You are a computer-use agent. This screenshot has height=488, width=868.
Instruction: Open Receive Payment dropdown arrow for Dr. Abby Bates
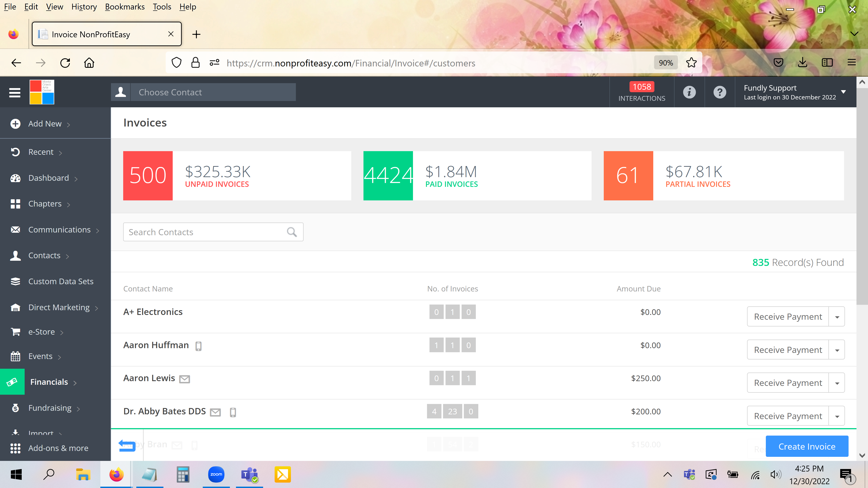pyautogui.click(x=837, y=416)
